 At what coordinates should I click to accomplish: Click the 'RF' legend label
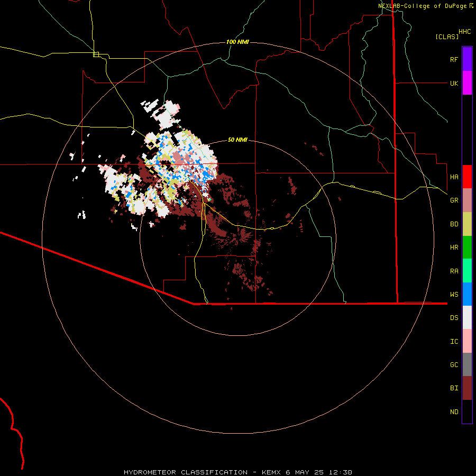coord(454,59)
